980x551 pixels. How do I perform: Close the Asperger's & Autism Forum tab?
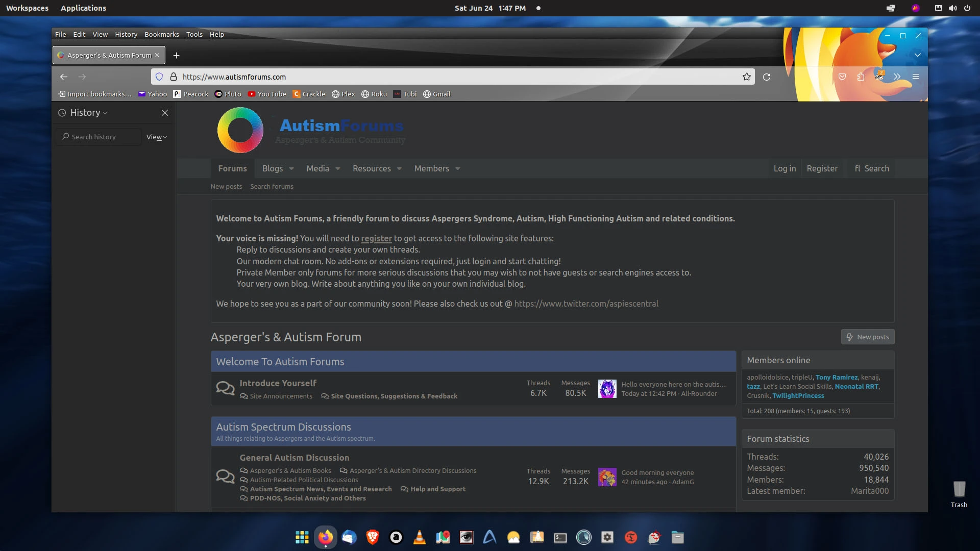(x=157, y=55)
